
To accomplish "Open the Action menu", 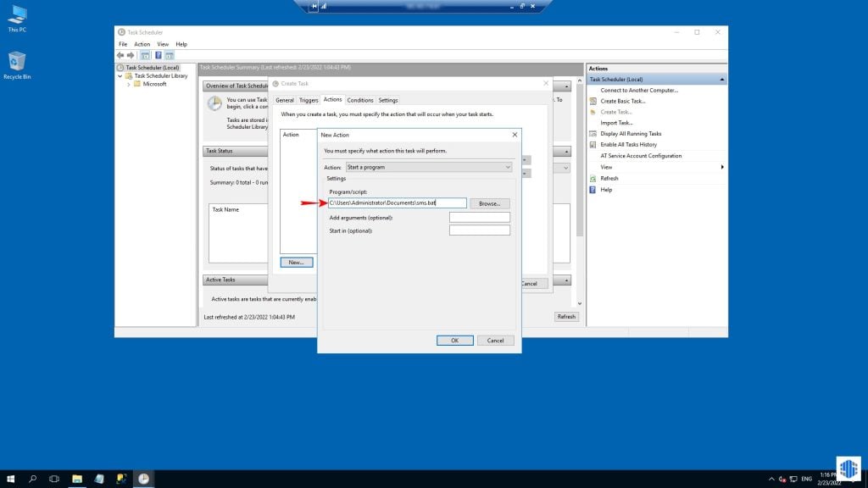I will coord(141,44).
